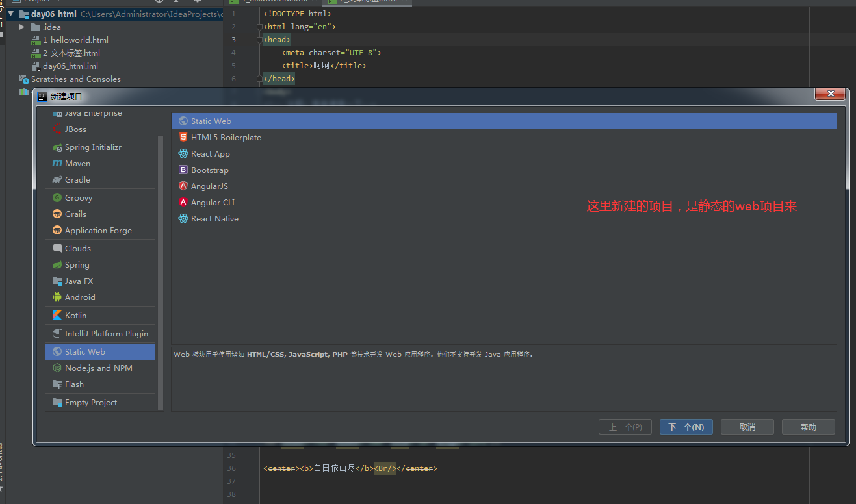The image size is (856, 504).
Task: Close the 新建项目 dialog window
Action: pyautogui.click(x=831, y=95)
